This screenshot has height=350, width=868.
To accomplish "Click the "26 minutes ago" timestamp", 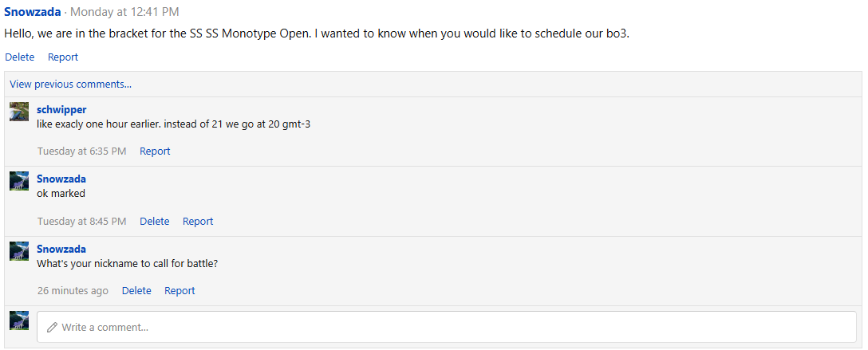I will click(73, 291).
